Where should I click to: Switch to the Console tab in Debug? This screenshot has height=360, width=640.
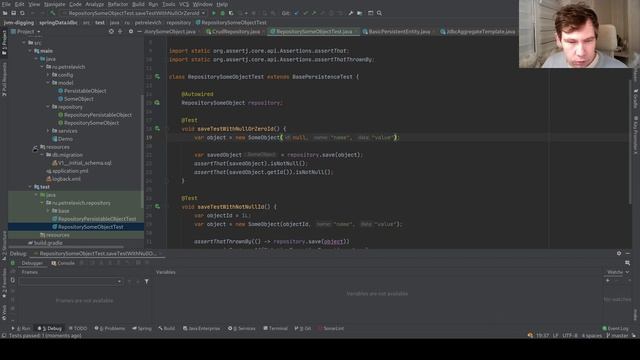pos(63,263)
